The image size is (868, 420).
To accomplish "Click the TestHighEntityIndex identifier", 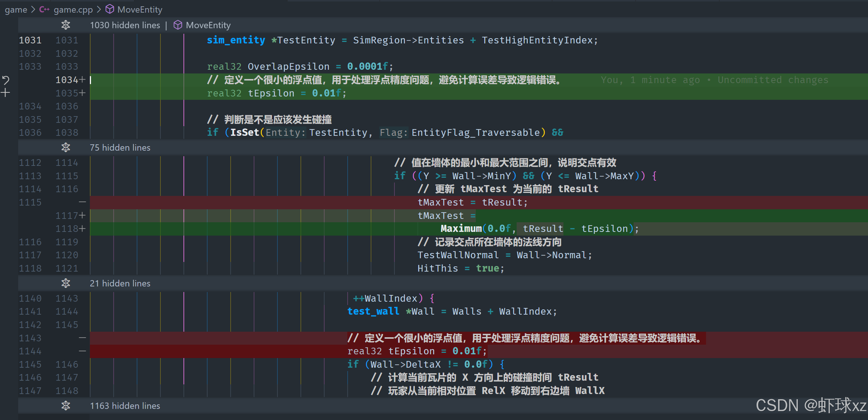I will point(537,40).
